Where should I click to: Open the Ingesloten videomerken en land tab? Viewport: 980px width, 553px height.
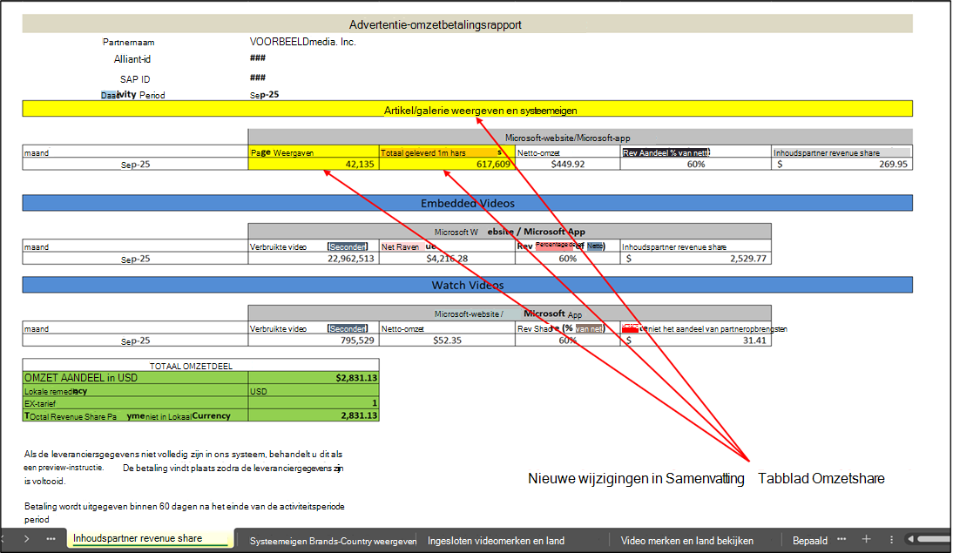(x=496, y=541)
